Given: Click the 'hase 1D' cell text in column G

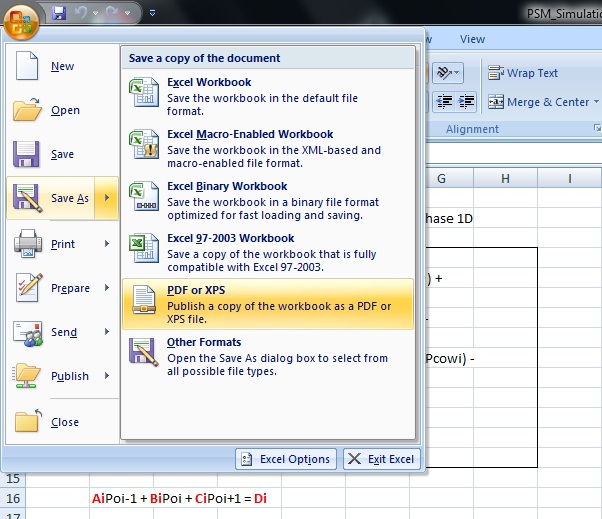Looking at the screenshot, I should pyautogui.click(x=449, y=218).
